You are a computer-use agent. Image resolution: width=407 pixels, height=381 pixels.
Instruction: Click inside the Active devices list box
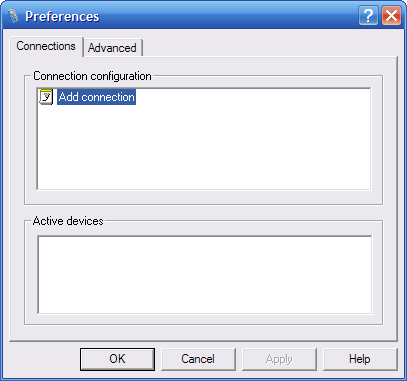click(x=205, y=275)
